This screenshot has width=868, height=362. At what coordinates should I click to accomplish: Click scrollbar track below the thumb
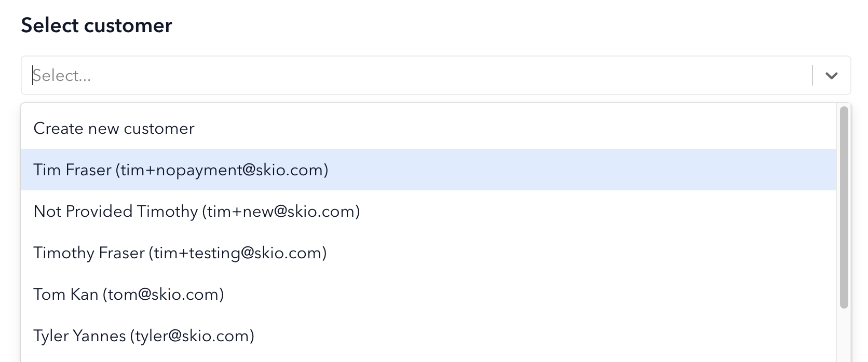pyautogui.click(x=844, y=336)
